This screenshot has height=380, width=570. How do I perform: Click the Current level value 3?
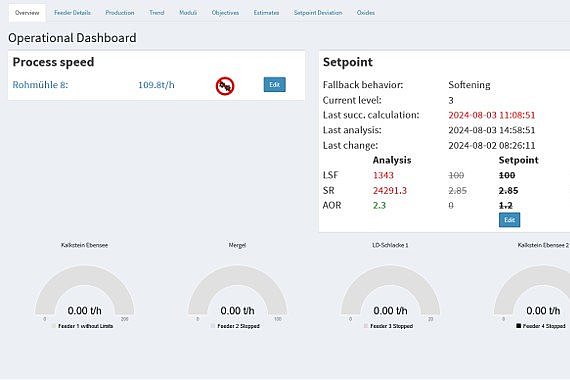click(x=451, y=100)
